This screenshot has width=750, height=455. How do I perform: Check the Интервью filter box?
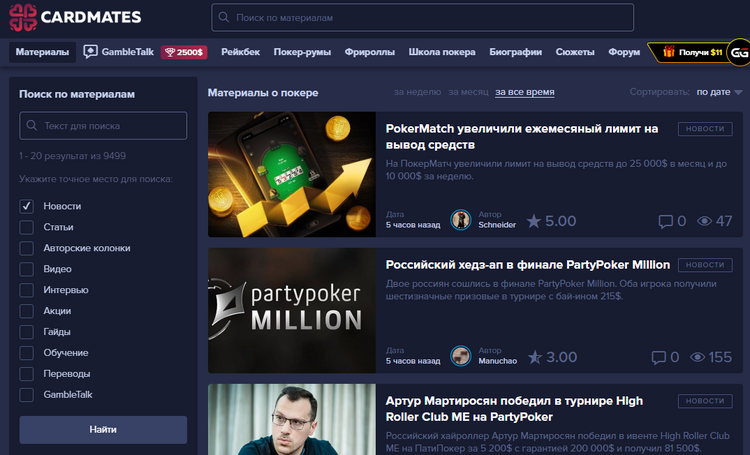[x=27, y=290]
